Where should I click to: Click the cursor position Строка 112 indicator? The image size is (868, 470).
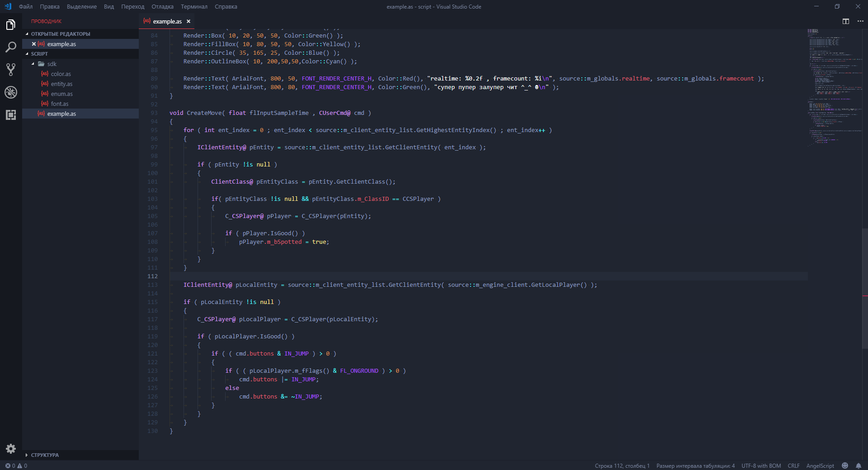pyautogui.click(x=622, y=465)
